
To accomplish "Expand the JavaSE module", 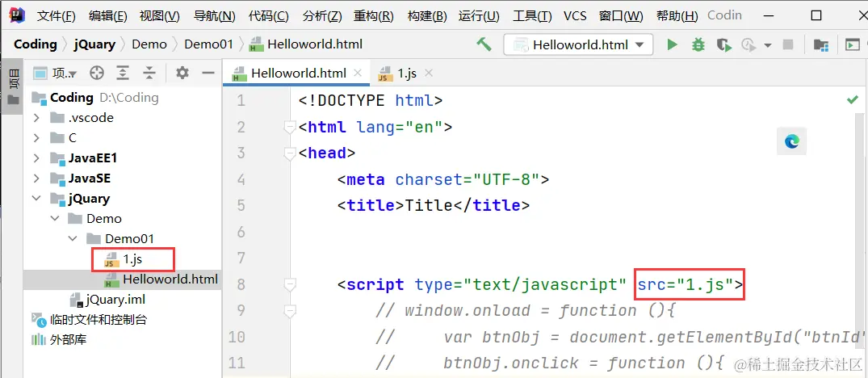I will (36, 178).
